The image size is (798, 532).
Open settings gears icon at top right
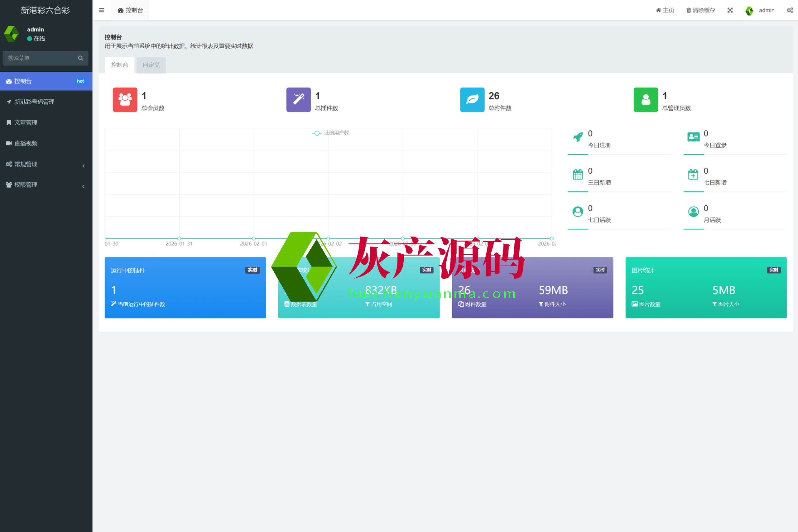[790, 10]
